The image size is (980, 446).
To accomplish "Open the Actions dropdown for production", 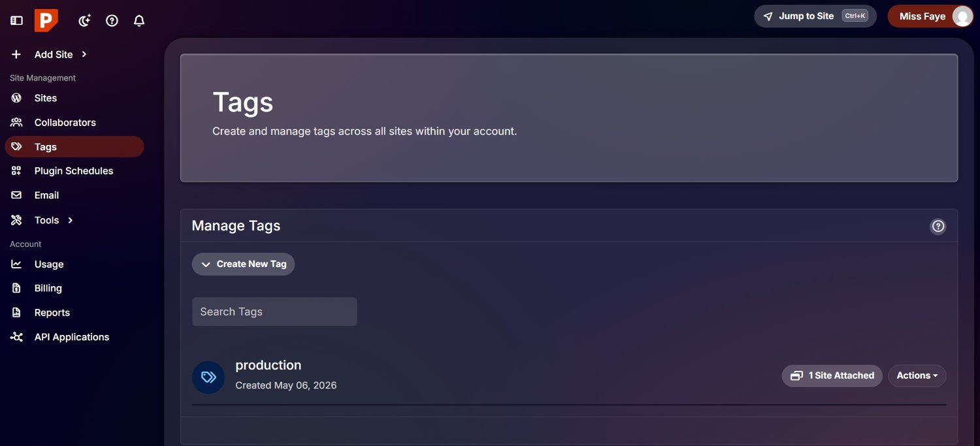I will 917,375.
